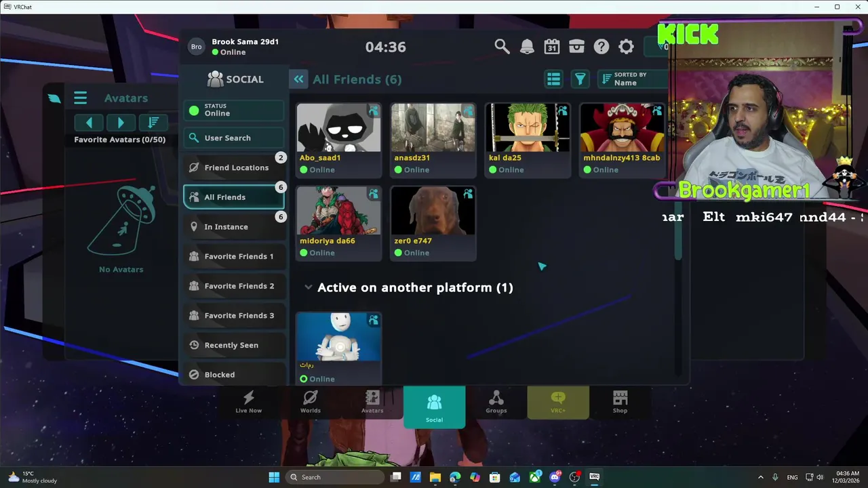Viewport: 868px width, 488px height.
Task: Switch friends to list view
Action: coord(554,79)
